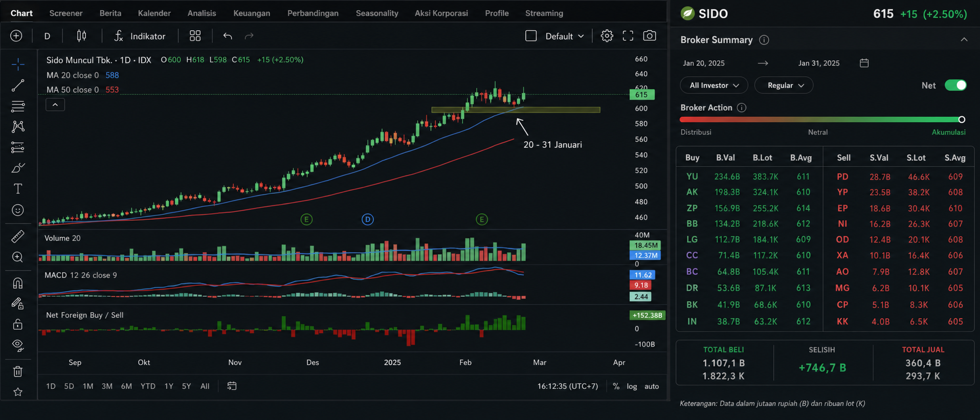
Task: Open the Regular market dropdown
Action: point(784,85)
